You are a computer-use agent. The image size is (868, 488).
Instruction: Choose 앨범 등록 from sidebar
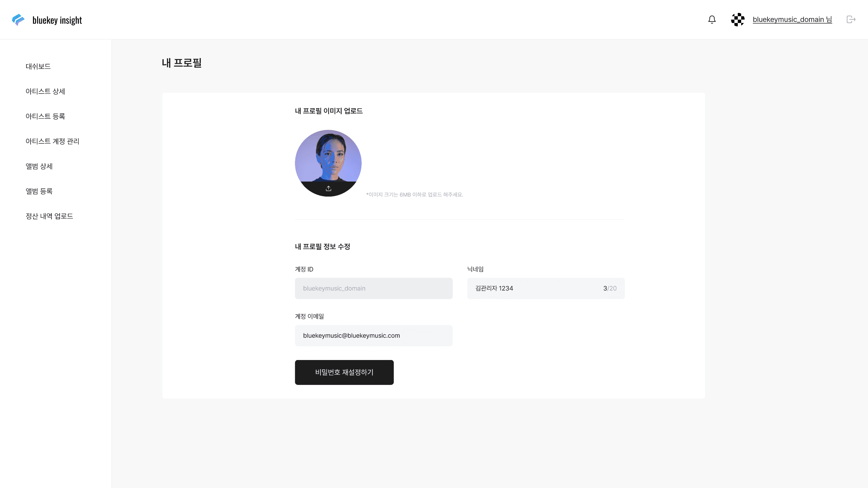click(x=39, y=191)
